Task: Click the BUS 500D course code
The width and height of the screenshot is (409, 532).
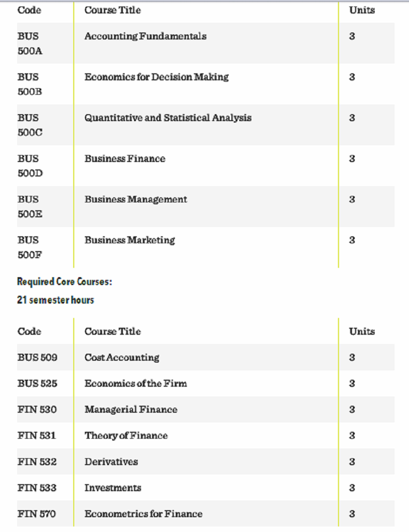Action: point(30,166)
